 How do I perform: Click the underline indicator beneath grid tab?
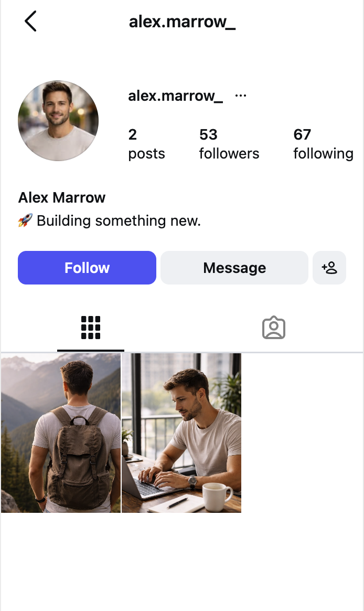point(91,350)
